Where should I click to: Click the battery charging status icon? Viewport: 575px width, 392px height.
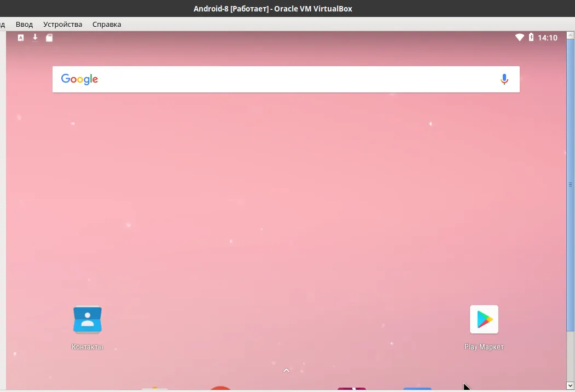[531, 37]
